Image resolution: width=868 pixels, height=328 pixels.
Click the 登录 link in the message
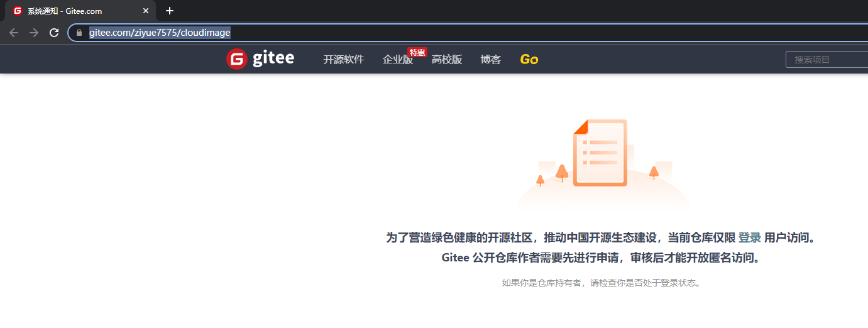(x=749, y=238)
